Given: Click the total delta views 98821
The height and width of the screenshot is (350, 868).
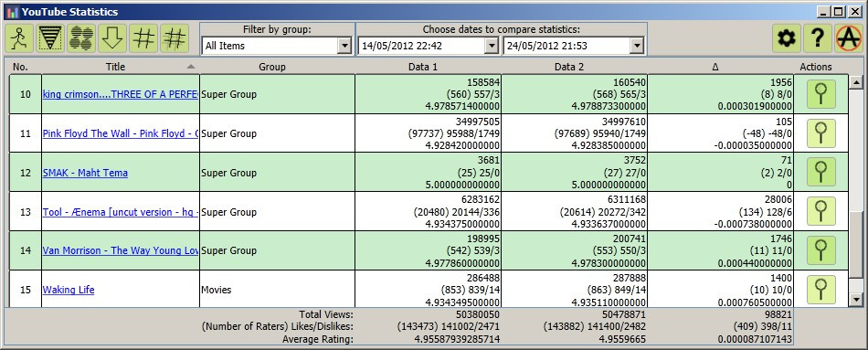Looking at the screenshot, I should (778, 314).
